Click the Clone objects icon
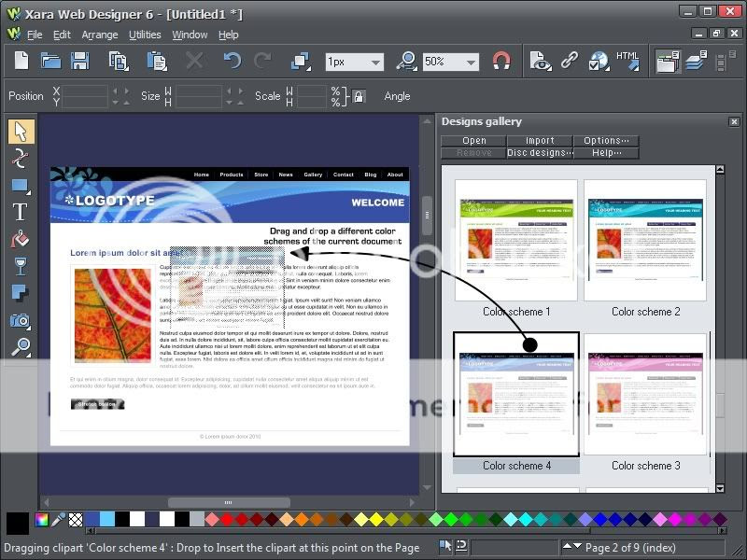 point(301,62)
